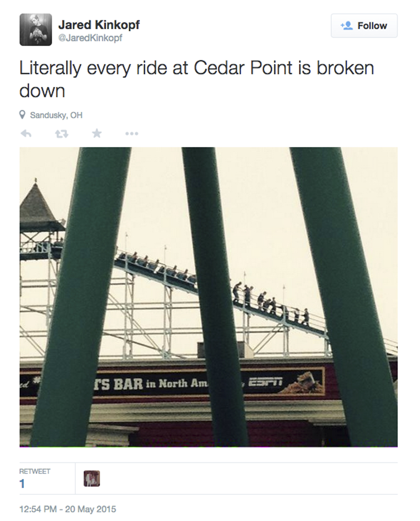Open the more options ellipsis icon
The image size is (420, 521).
coord(132,134)
